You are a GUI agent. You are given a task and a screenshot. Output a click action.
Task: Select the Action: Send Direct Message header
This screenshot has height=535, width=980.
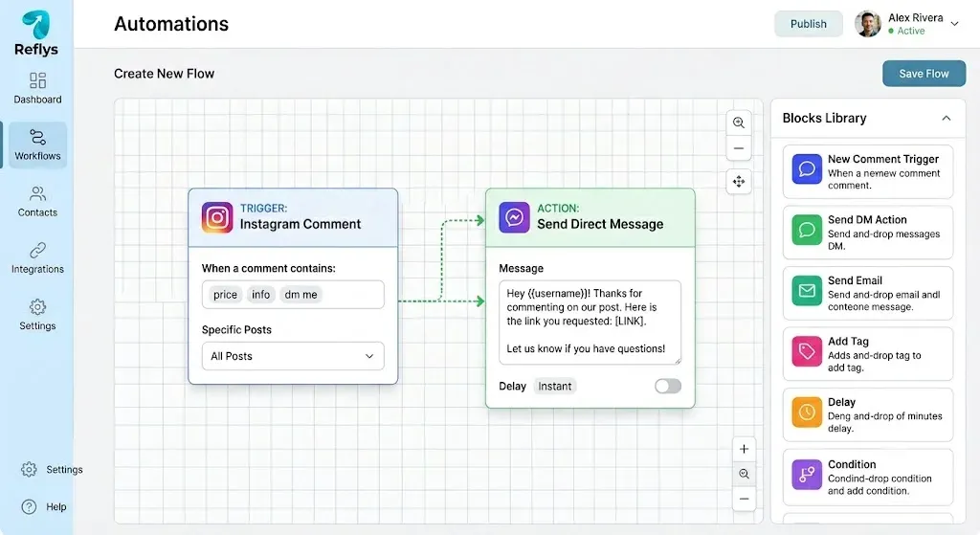(x=590, y=217)
